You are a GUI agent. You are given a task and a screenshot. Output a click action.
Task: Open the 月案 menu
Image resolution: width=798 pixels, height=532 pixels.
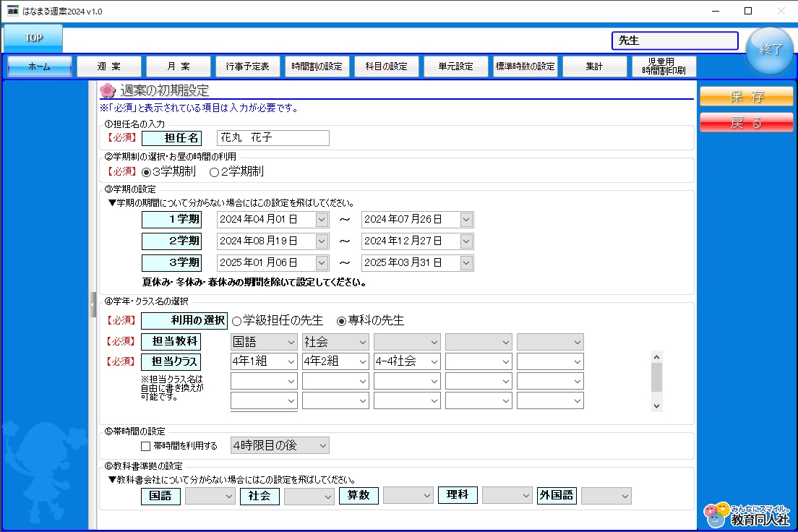tap(178, 66)
